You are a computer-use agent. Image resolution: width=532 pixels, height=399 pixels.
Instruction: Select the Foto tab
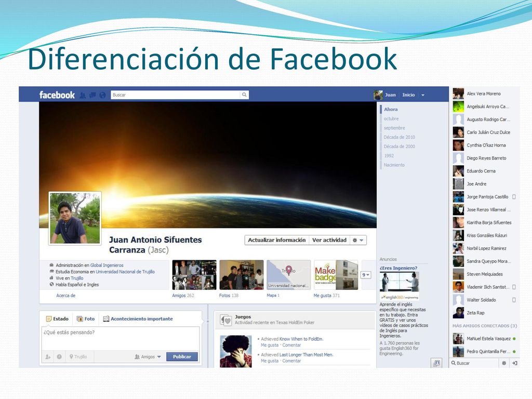[86, 319]
